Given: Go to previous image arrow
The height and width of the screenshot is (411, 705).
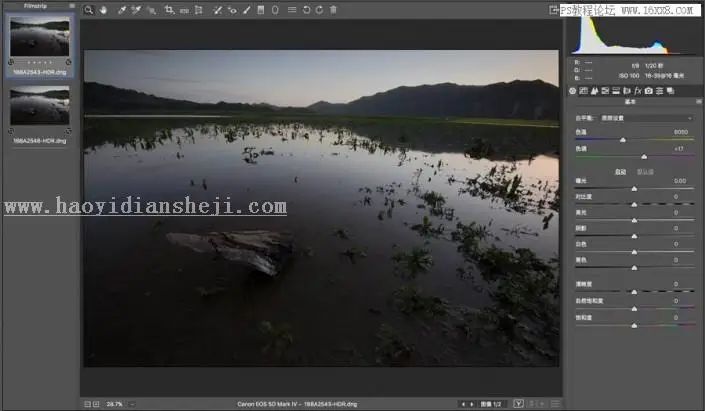Looking at the screenshot, I should (464, 404).
